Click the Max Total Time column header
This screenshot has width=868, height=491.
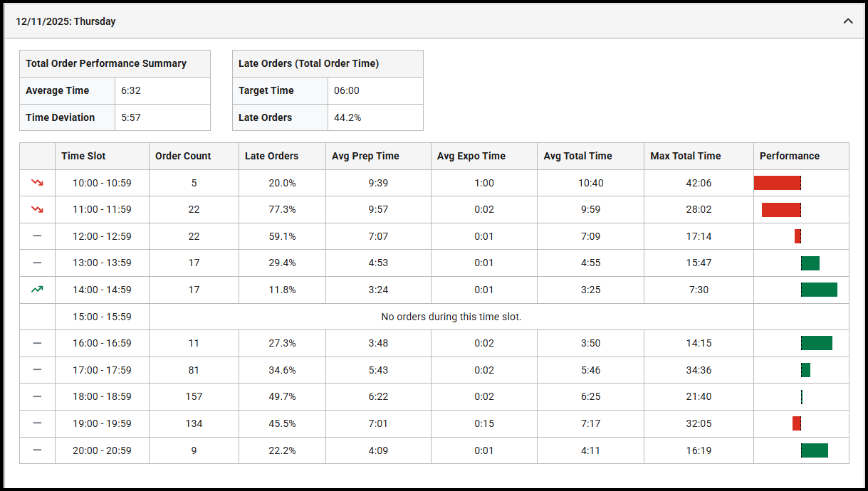[x=685, y=156]
